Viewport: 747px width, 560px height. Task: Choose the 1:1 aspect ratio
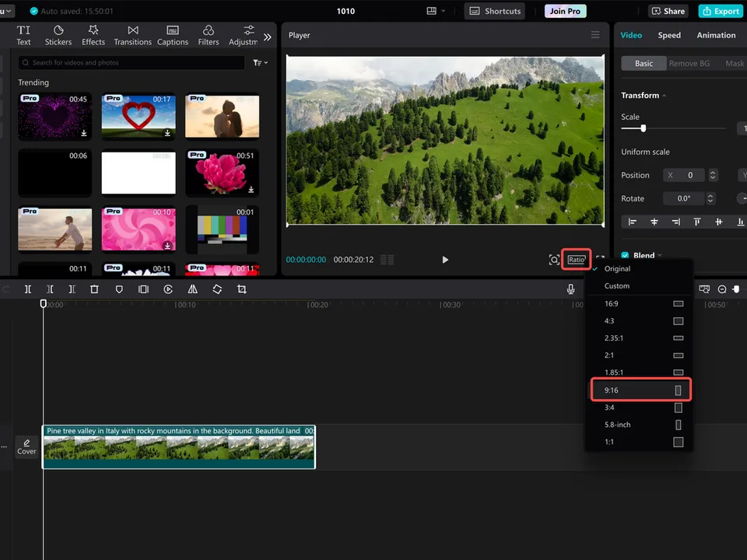(638, 442)
